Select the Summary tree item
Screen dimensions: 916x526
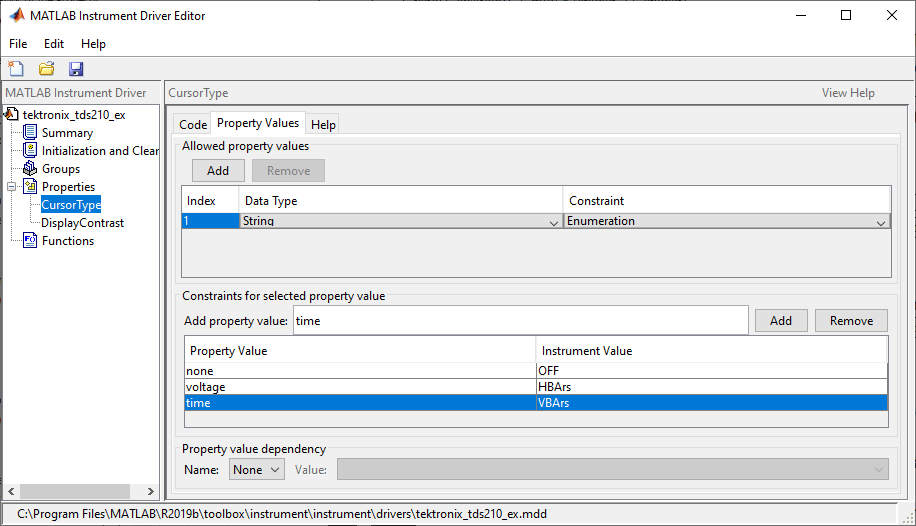pyautogui.click(x=67, y=133)
